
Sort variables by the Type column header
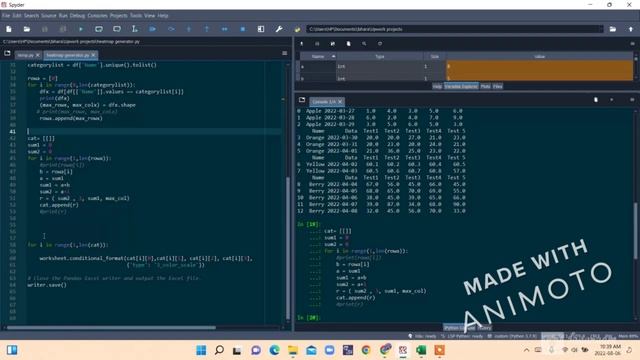(380, 56)
